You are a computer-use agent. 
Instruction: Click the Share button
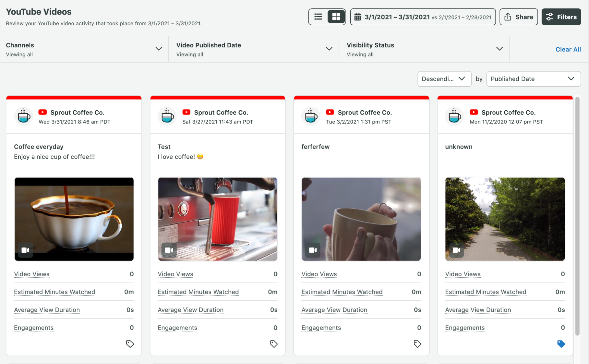tap(518, 17)
